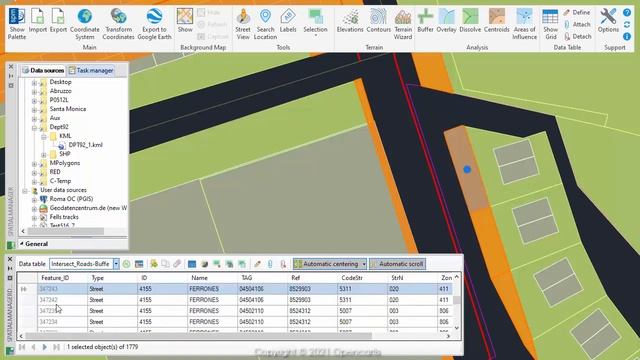Click the data sources tree horizontal scrollbar
Viewport: 640px width, 360px height.
pos(66,231)
